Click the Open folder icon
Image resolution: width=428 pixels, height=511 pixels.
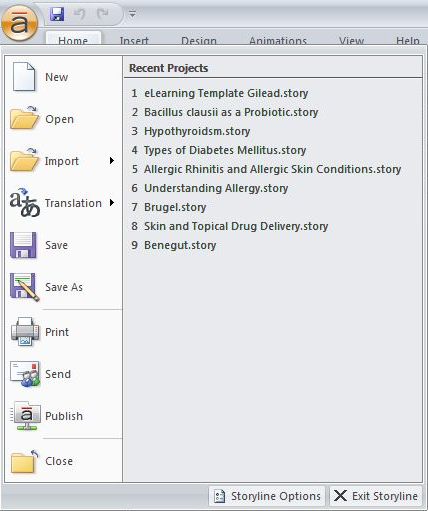24,119
